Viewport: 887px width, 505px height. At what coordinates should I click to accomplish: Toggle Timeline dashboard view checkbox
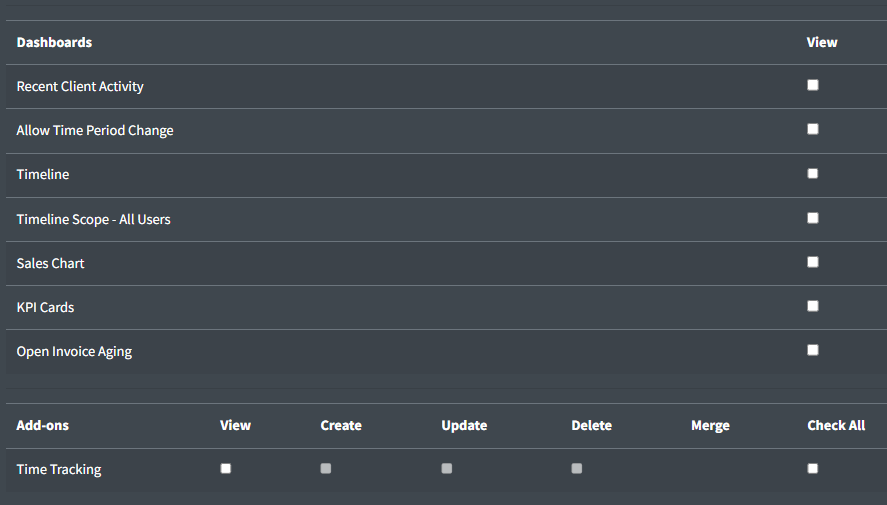(813, 173)
